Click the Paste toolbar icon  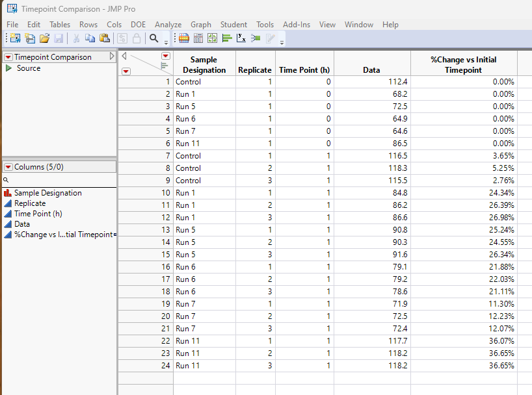tap(105, 38)
